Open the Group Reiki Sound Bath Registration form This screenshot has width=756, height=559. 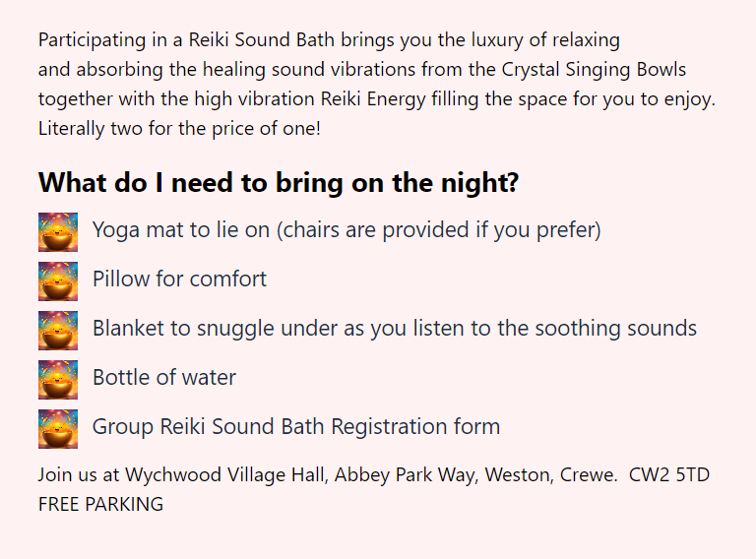click(296, 426)
